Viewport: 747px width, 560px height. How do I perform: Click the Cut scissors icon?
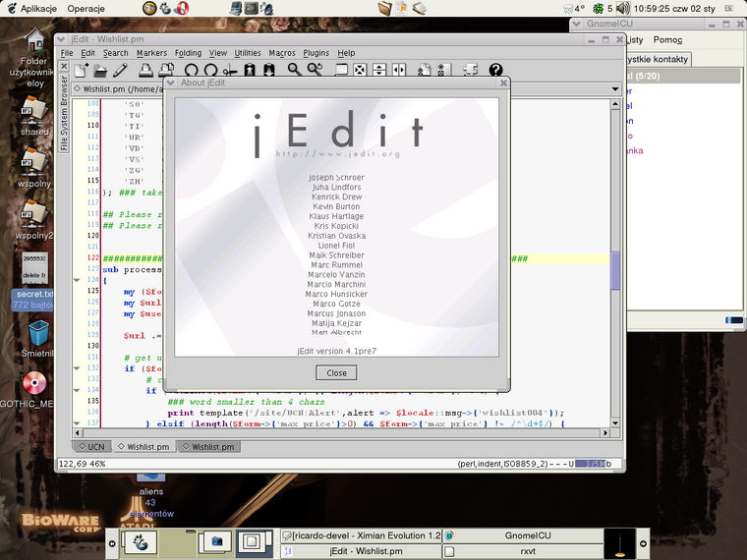pos(230,71)
